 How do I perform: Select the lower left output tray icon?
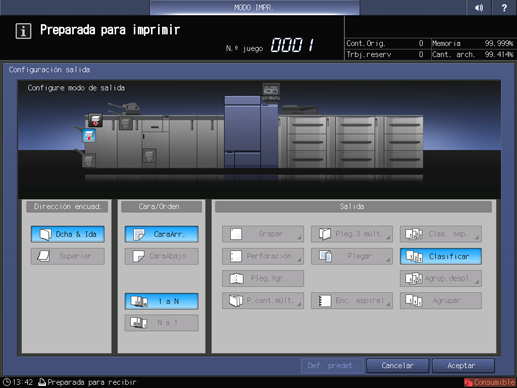(88, 160)
